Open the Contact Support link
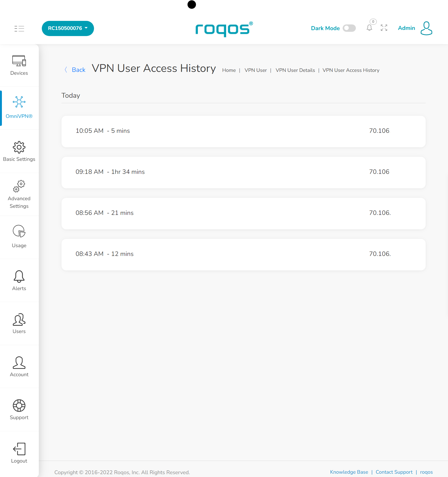The height and width of the screenshot is (477, 448). point(394,472)
